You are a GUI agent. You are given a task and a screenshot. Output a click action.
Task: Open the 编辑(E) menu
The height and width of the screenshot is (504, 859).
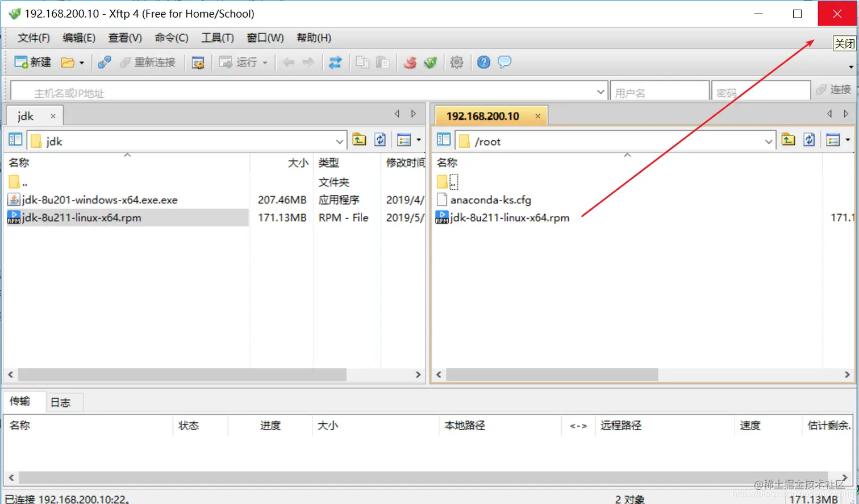[79, 38]
